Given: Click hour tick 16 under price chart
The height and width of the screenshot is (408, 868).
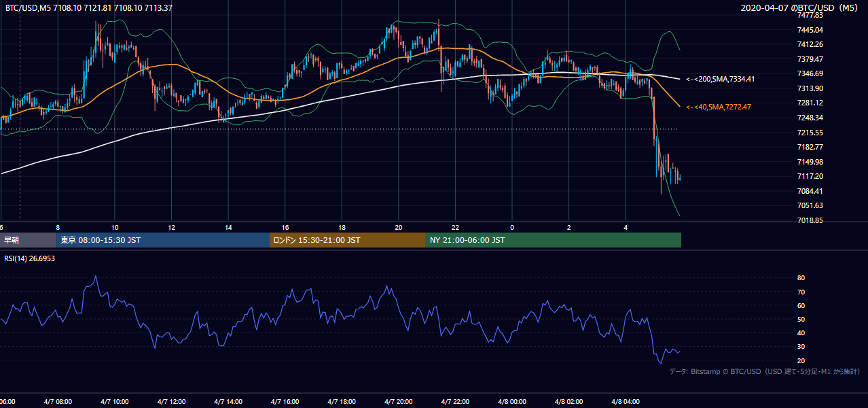Looking at the screenshot, I should point(285,227).
